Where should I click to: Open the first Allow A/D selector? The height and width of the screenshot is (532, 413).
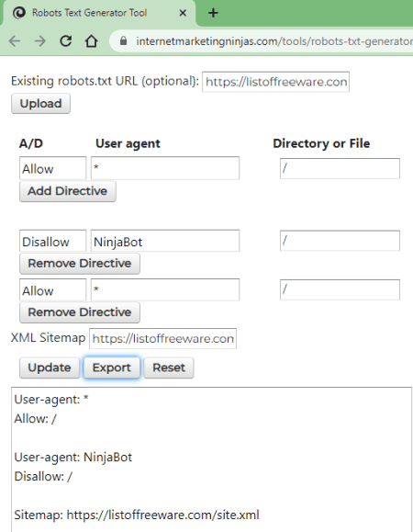point(53,168)
